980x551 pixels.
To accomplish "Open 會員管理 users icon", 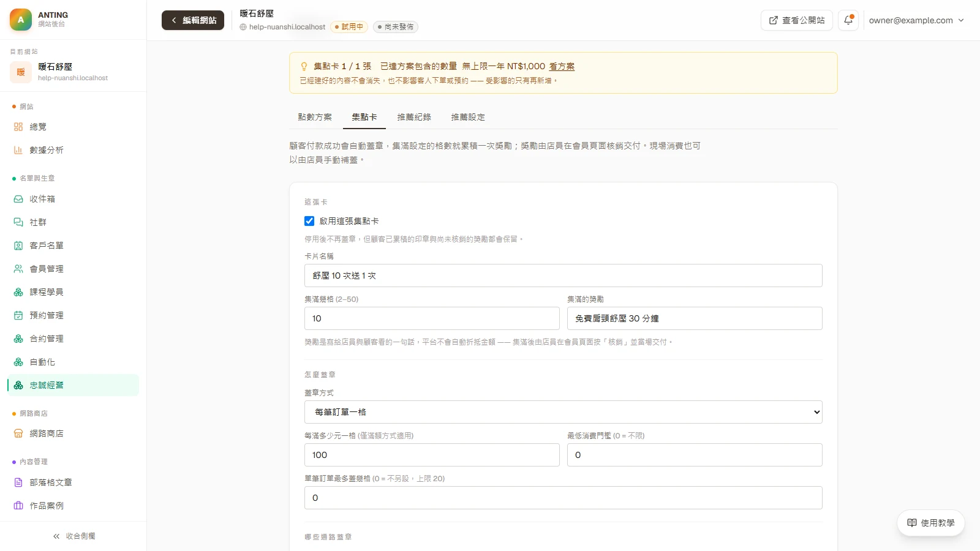I will 18,269.
